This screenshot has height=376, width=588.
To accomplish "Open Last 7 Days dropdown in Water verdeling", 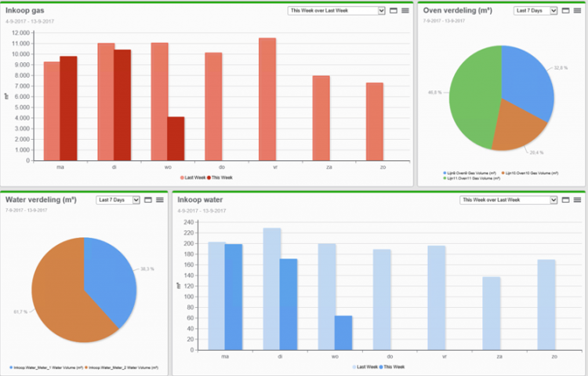I will coord(118,200).
